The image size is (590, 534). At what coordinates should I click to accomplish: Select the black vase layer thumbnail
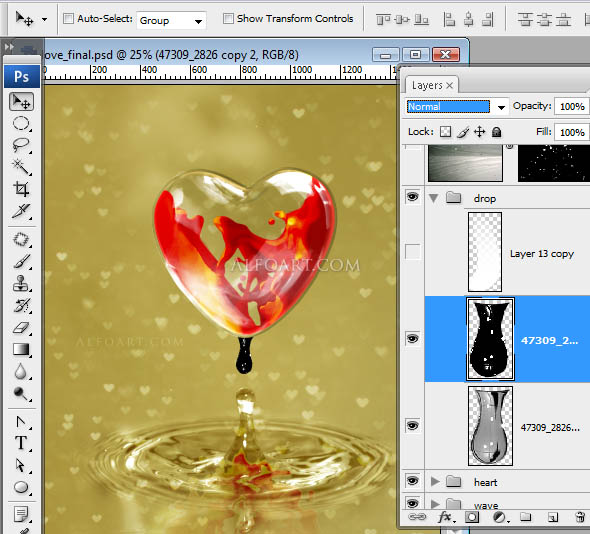pyautogui.click(x=491, y=339)
